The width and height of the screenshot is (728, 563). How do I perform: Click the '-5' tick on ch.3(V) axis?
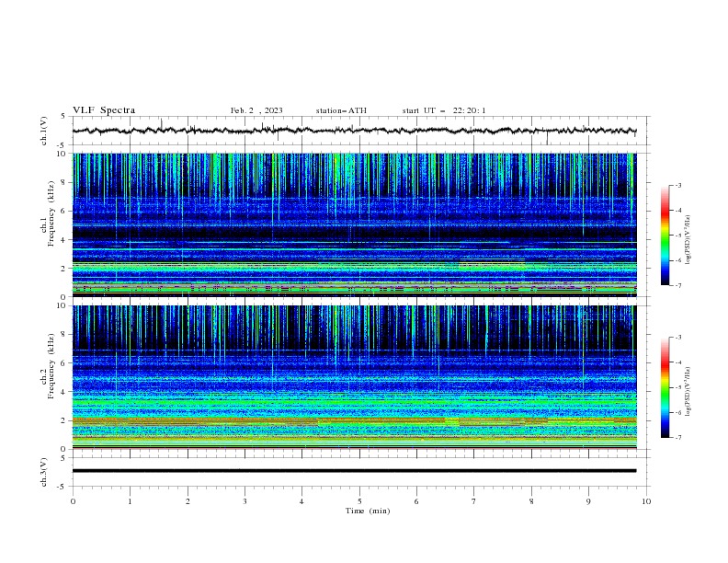[x=62, y=487]
